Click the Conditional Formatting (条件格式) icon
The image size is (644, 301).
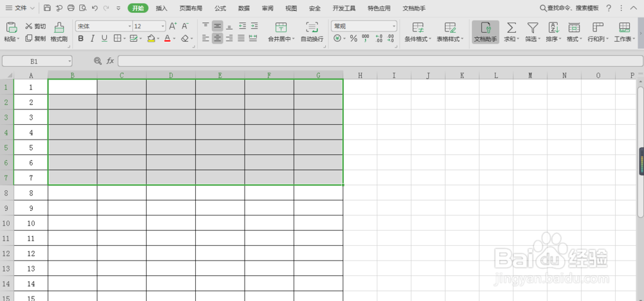click(418, 28)
